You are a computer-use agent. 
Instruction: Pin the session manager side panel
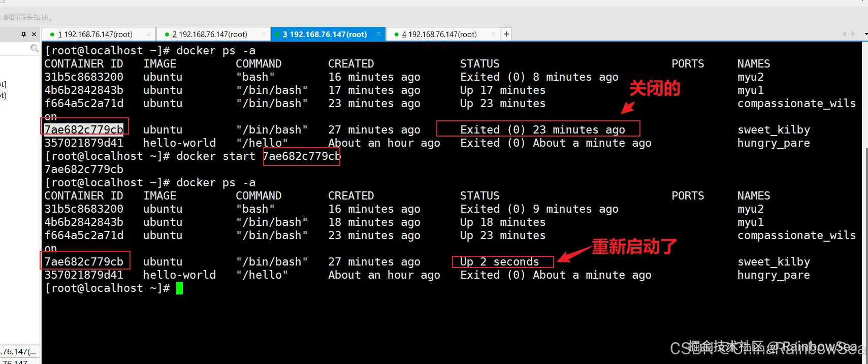[23, 34]
